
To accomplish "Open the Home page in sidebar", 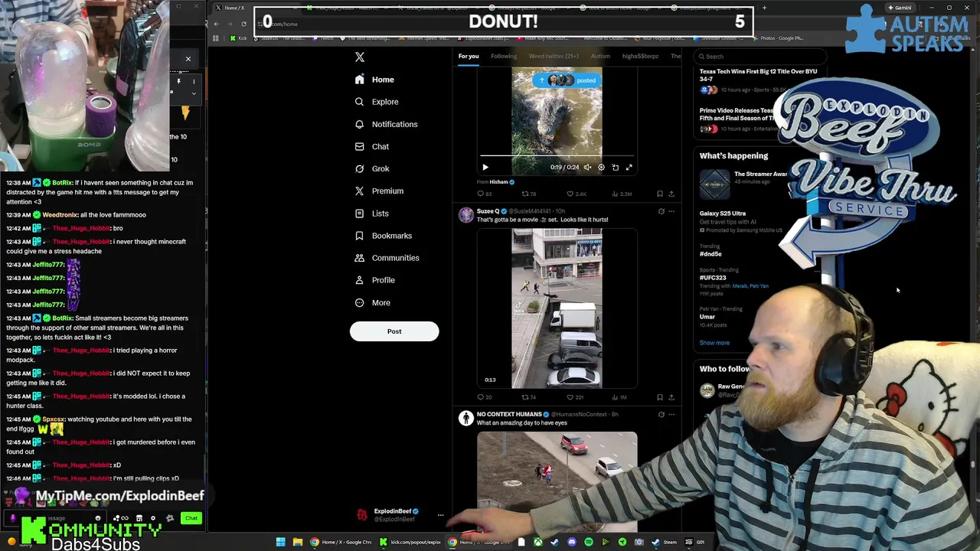I will click(374, 80).
